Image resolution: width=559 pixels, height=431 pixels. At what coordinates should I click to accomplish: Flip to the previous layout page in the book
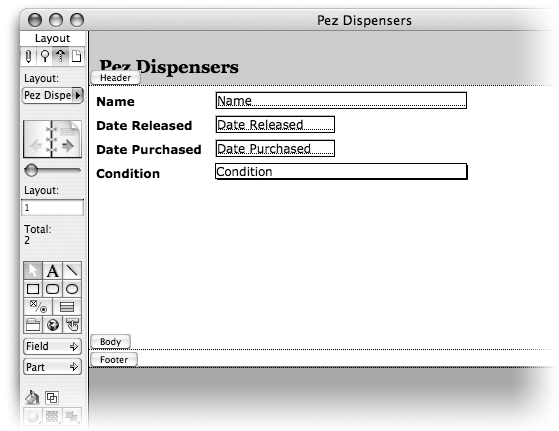coord(37,145)
